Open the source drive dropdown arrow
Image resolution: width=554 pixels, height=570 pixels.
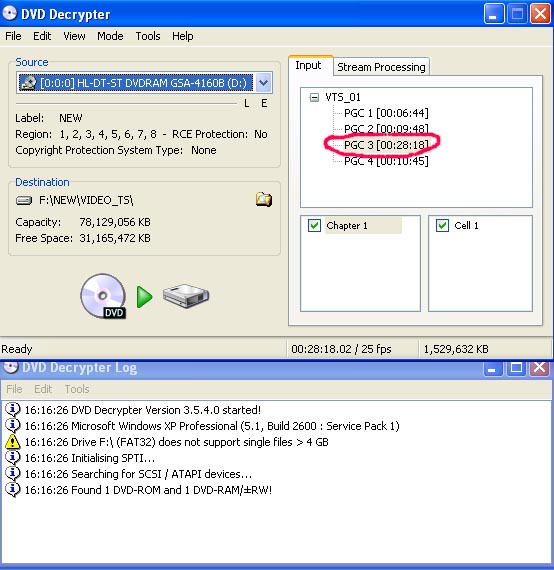point(264,83)
